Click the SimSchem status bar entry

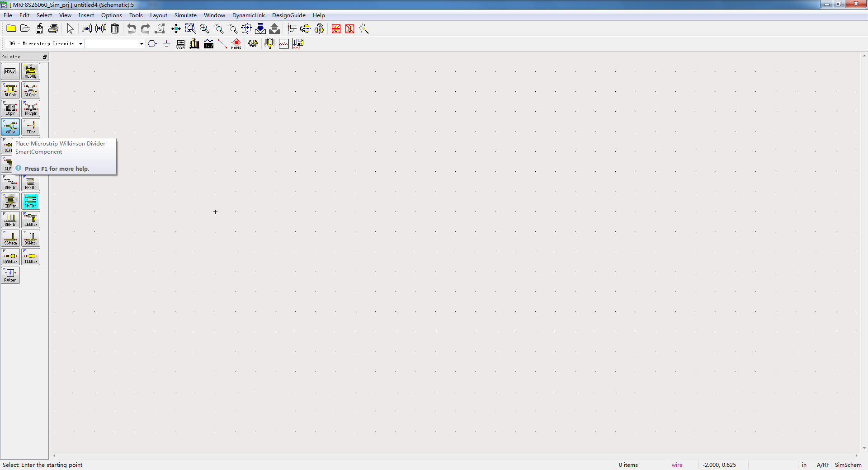pos(848,465)
